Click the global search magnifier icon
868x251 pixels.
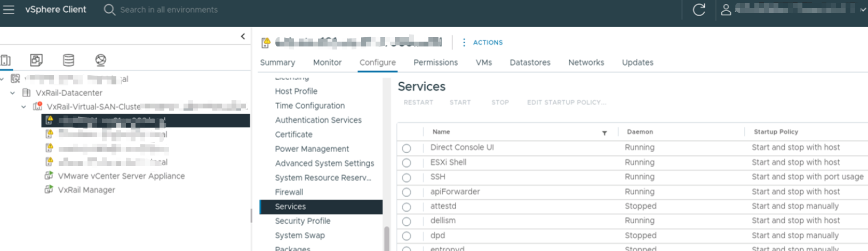point(109,10)
